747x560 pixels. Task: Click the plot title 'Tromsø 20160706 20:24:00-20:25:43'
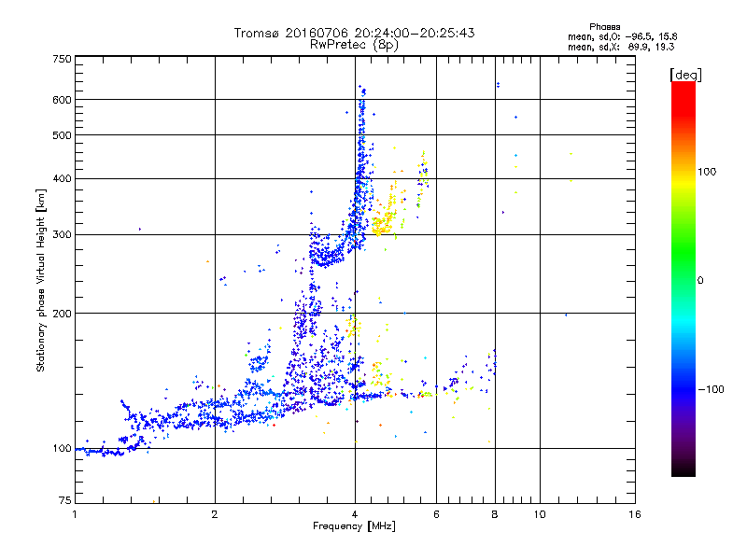pos(354,33)
